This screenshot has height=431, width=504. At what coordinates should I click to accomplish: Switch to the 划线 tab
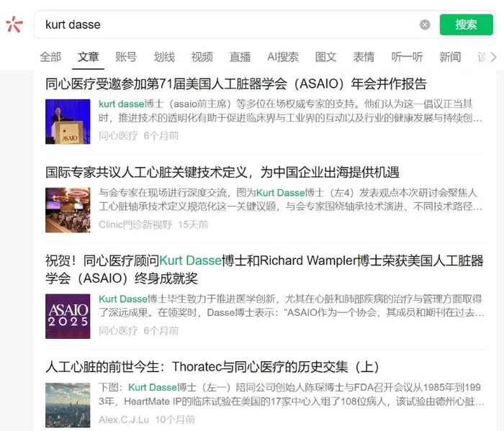164,57
